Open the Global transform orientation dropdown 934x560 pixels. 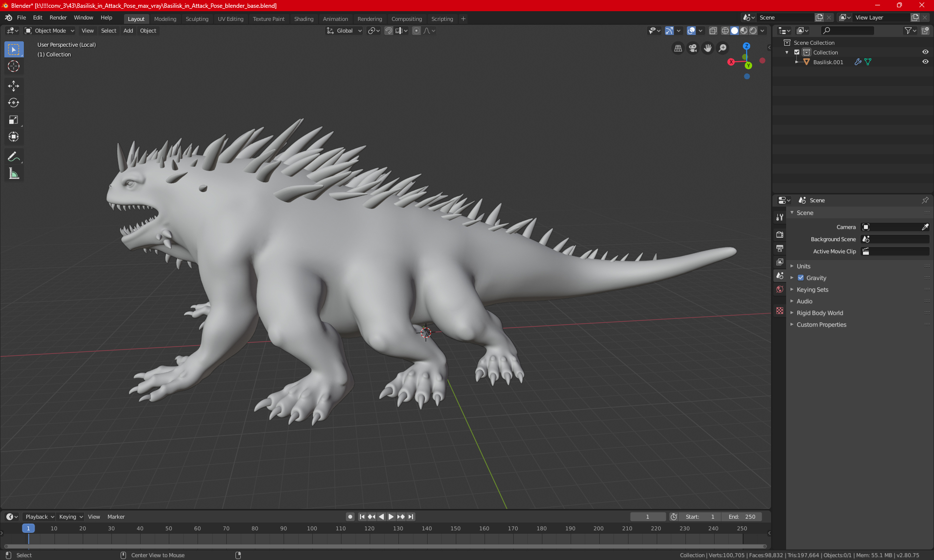click(344, 31)
